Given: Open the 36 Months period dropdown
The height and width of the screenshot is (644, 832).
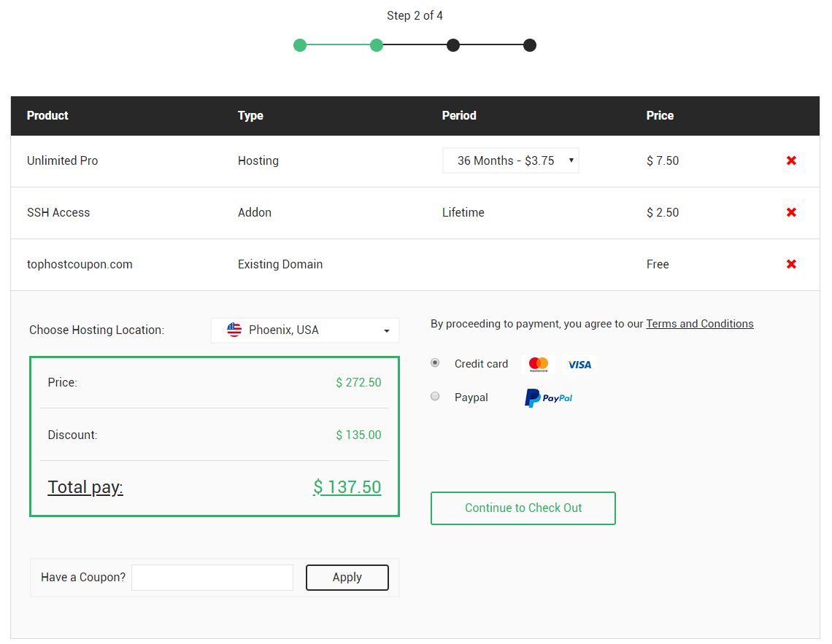Looking at the screenshot, I should click(510, 160).
